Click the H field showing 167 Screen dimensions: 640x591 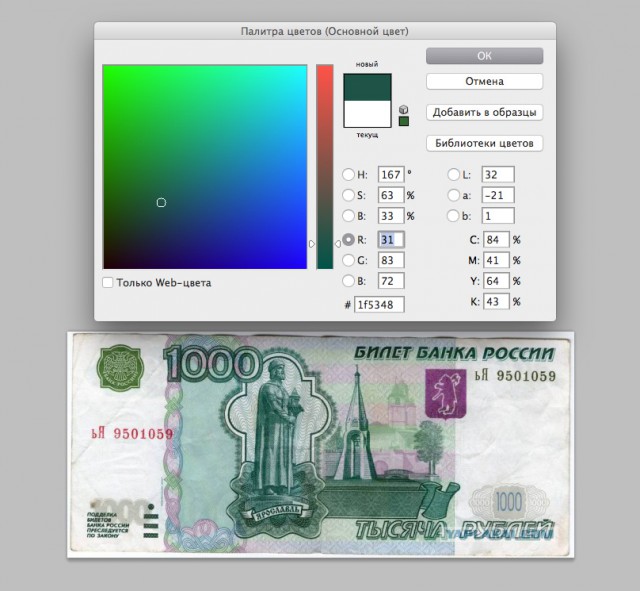click(x=391, y=175)
